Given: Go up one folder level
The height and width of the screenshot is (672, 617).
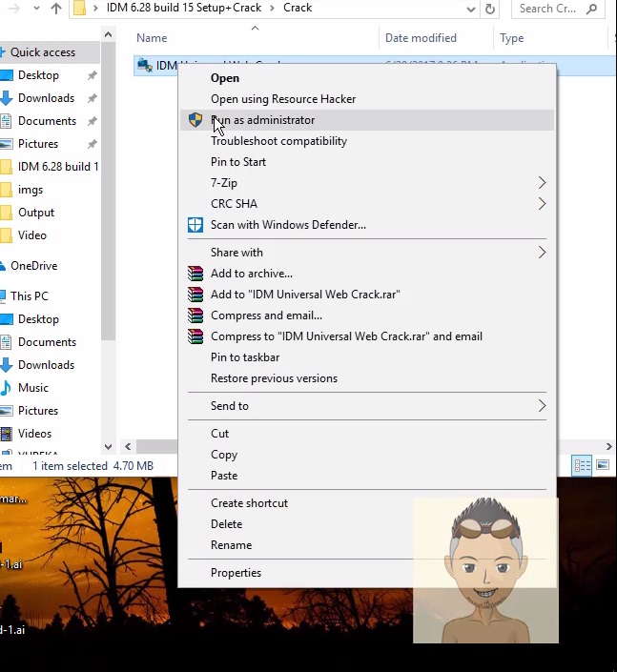Looking at the screenshot, I should 56,9.
